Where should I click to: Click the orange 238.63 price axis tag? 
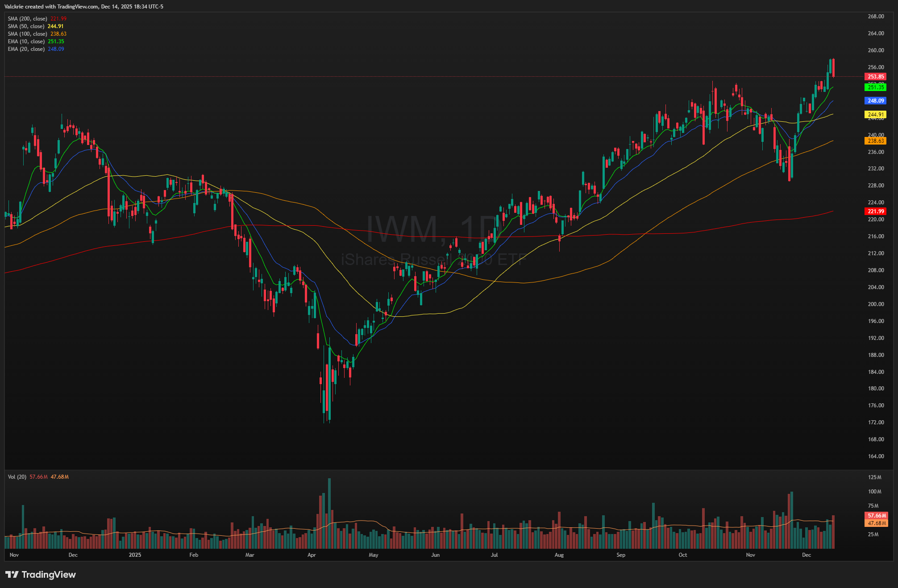click(875, 141)
